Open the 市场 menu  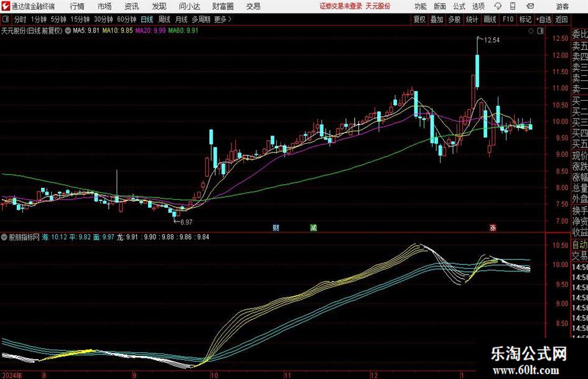(x=105, y=6)
